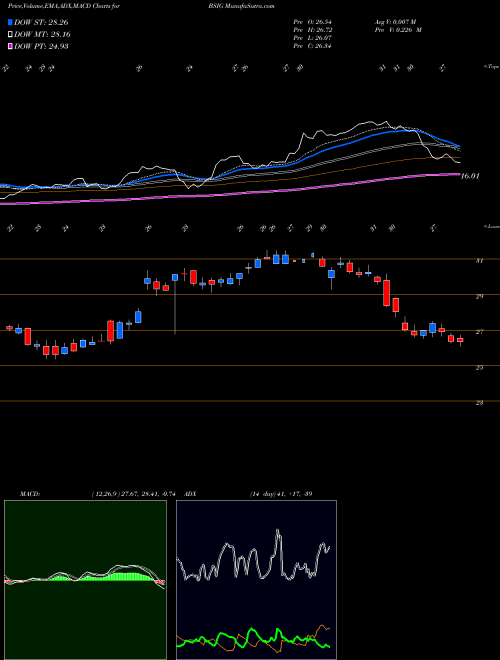Image resolution: width=500 pixels, height=660 pixels.
Task: Click the 'Pre V: 0.226 M' volume text
Action: [x=397, y=30]
